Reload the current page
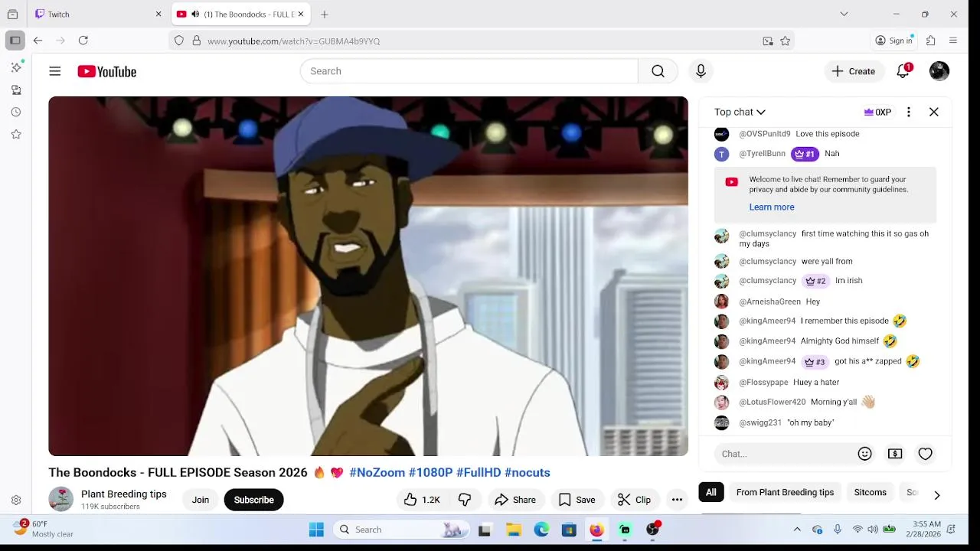The image size is (980, 551). (83, 41)
